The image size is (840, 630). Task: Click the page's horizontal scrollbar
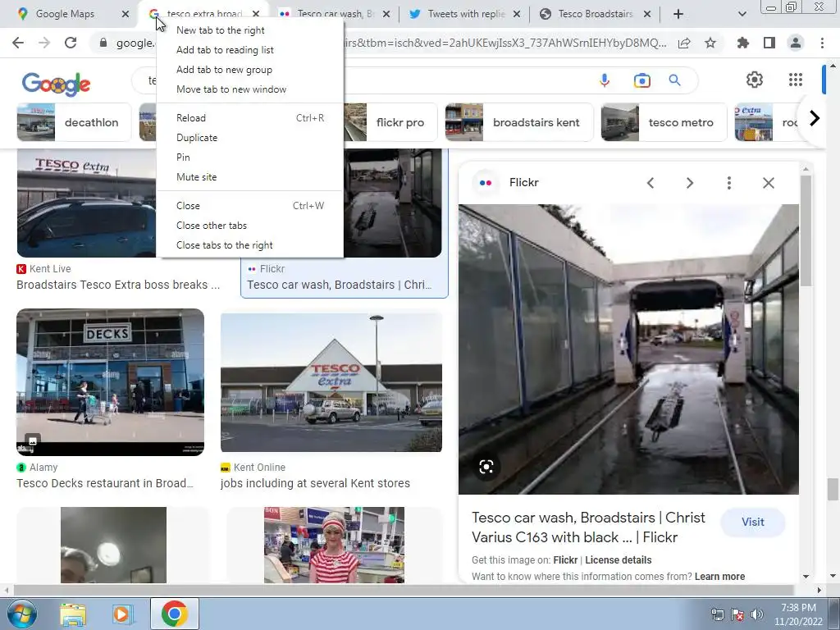pyautogui.click(x=404, y=590)
